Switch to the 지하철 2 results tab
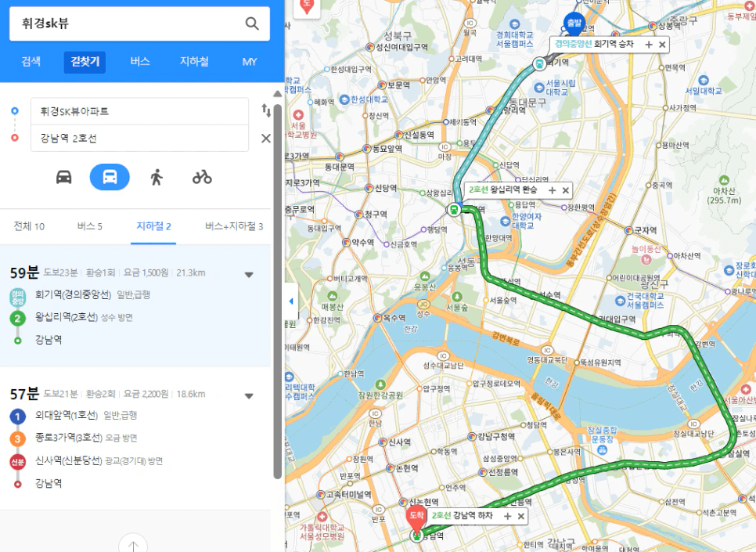Viewport: 756px width, 552px height. [x=153, y=226]
